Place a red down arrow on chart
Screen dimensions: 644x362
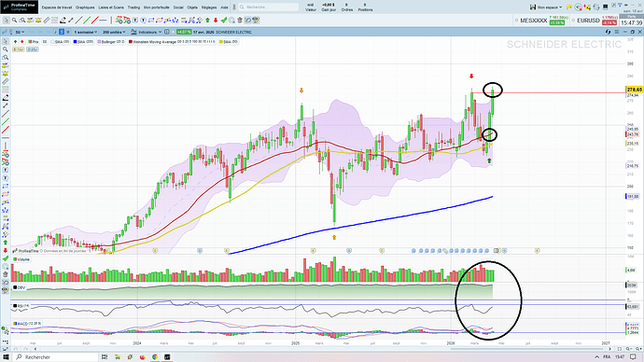[x=216, y=21]
